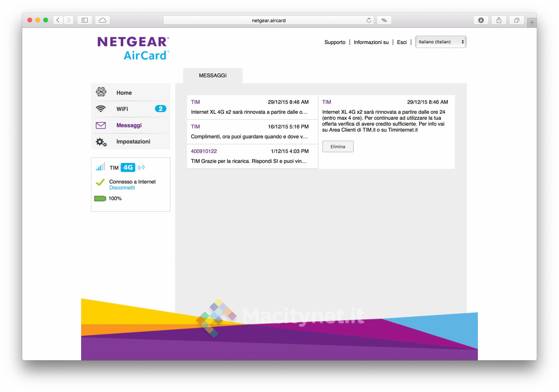Open a new Safari tab
This screenshot has width=559, height=392.
pos(532,23)
